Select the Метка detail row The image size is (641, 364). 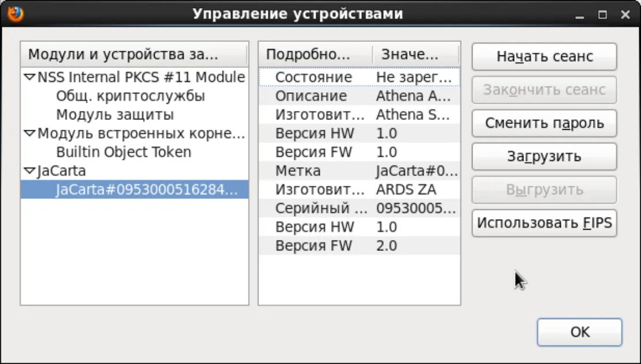(x=359, y=171)
